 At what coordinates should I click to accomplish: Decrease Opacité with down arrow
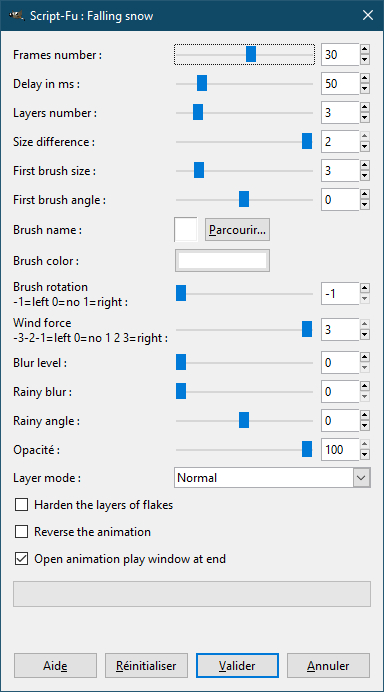(365, 455)
